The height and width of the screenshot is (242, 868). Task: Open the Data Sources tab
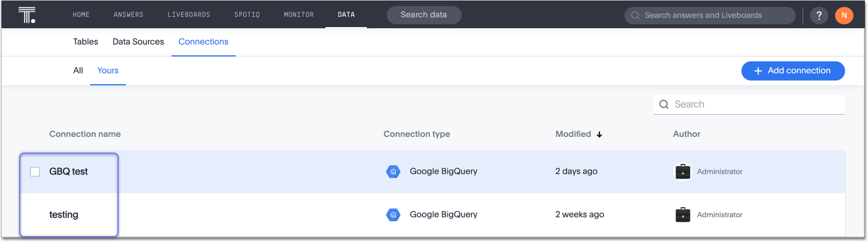click(x=138, y=42)
